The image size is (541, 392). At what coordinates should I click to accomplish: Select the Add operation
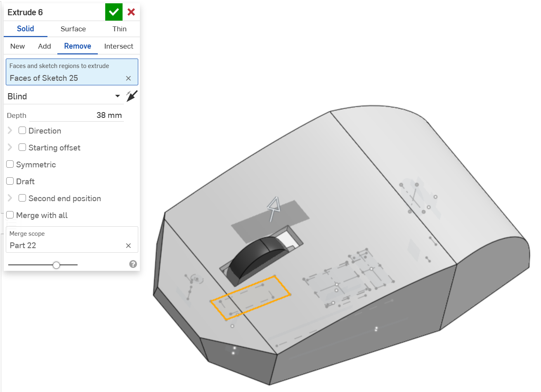pos(45,46)
